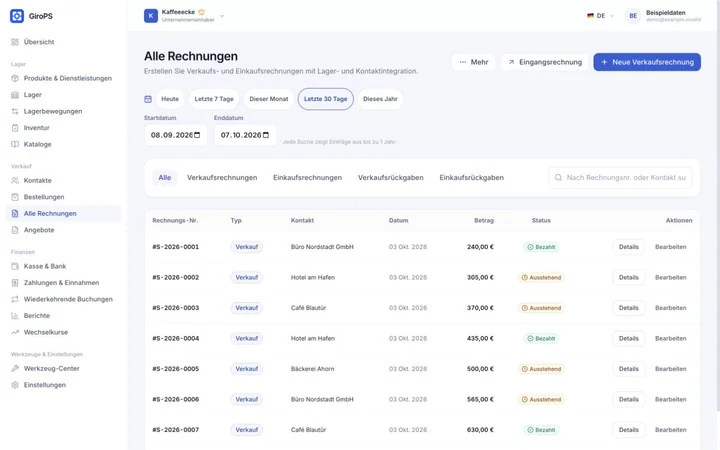This screenshot has height=450, width=720.
Task: Open the Mehr options menu
Action: [x=473, y=62]
